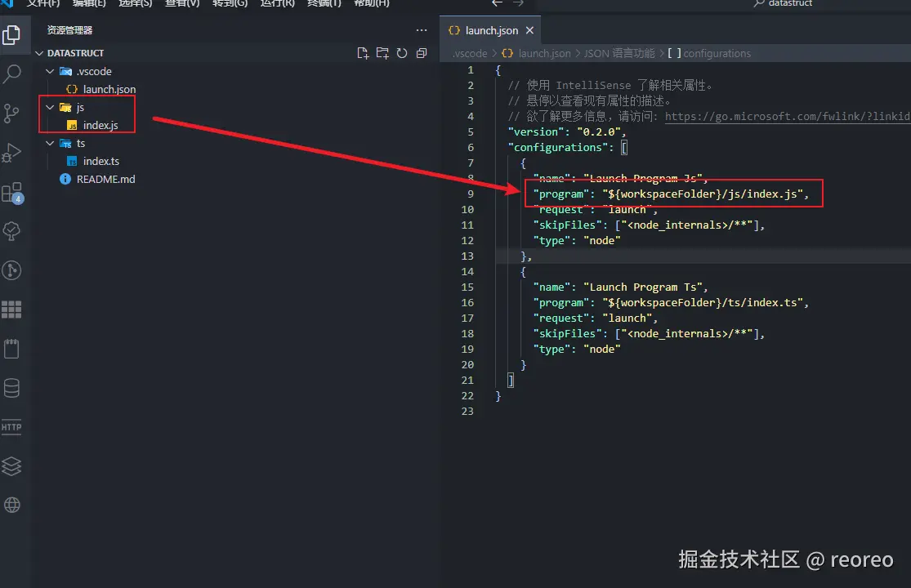Open the globe activity bar icon

(11, 505)
